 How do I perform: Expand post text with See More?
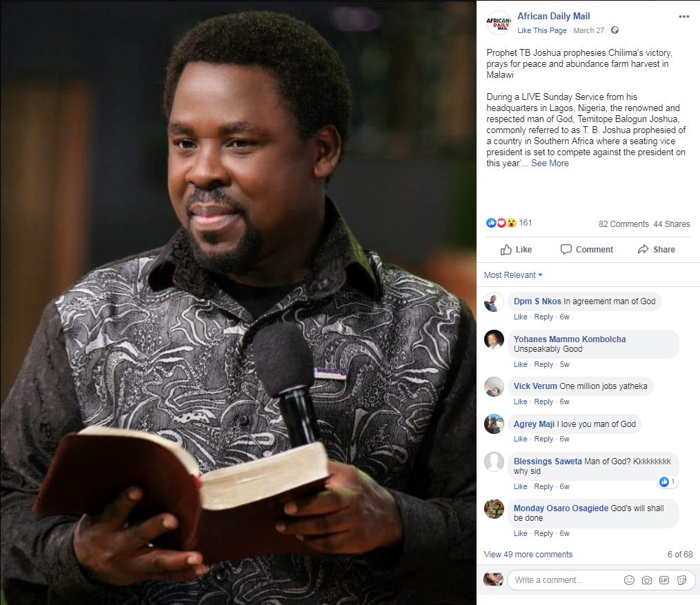click(x=550, y=163)
